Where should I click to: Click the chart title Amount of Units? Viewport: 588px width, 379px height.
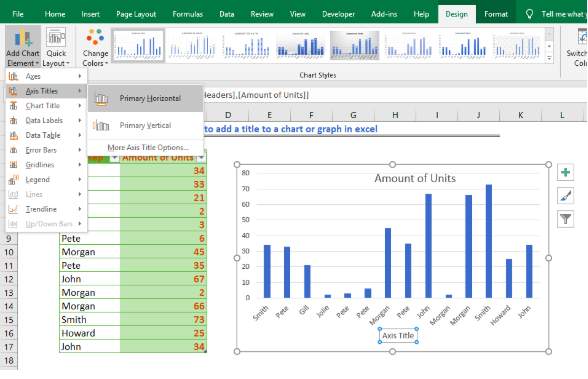click(x=415, y=178)
